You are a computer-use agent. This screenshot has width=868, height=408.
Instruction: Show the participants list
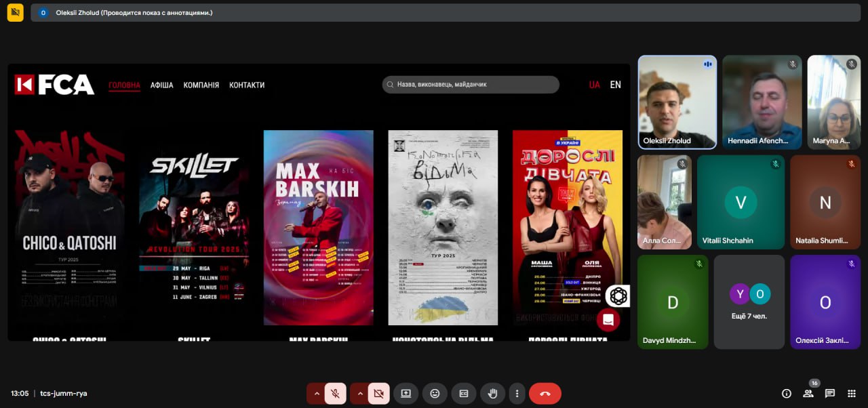tap(808, 393)
